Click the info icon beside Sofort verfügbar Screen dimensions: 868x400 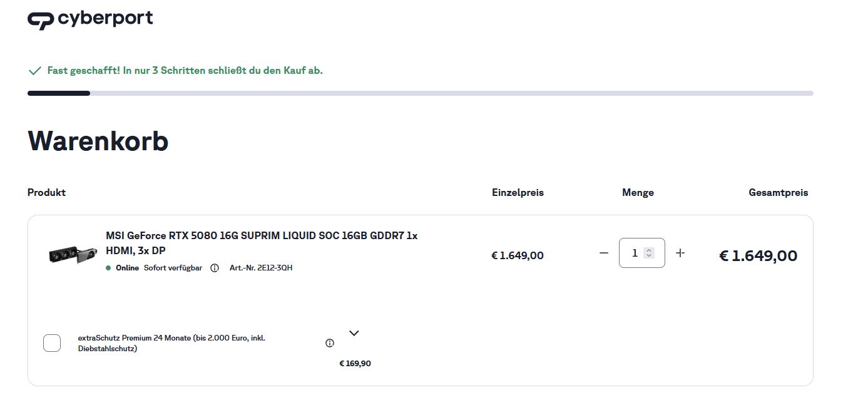click(215, 268)
